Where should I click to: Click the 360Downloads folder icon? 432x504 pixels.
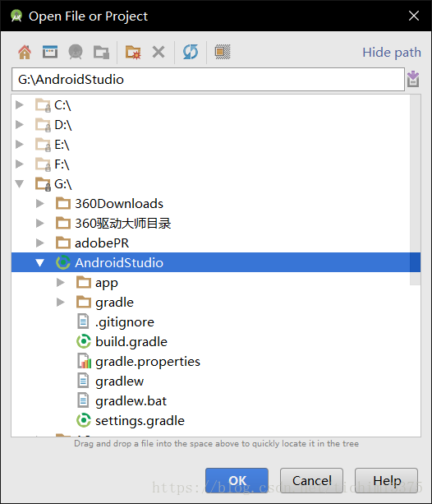63,203
